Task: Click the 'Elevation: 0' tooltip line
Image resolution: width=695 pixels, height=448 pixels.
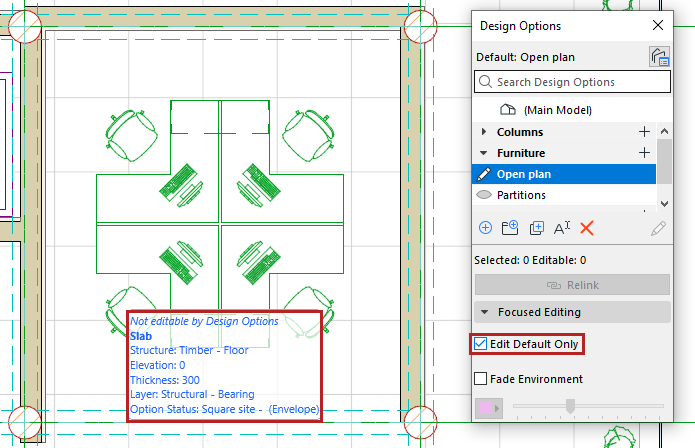Action: 157,365
